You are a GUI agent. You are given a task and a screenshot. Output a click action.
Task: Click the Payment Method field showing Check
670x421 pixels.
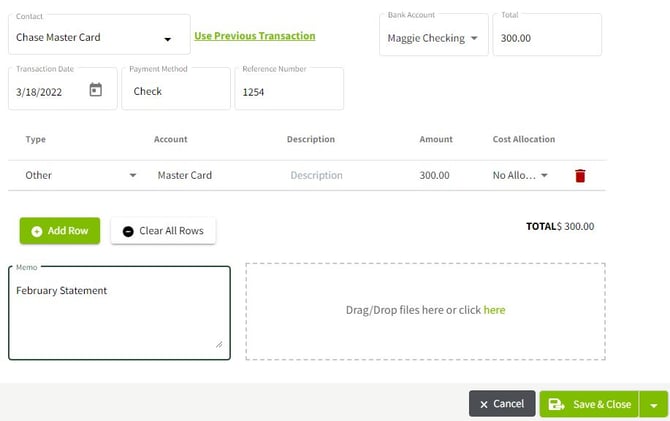pos(175,91)
